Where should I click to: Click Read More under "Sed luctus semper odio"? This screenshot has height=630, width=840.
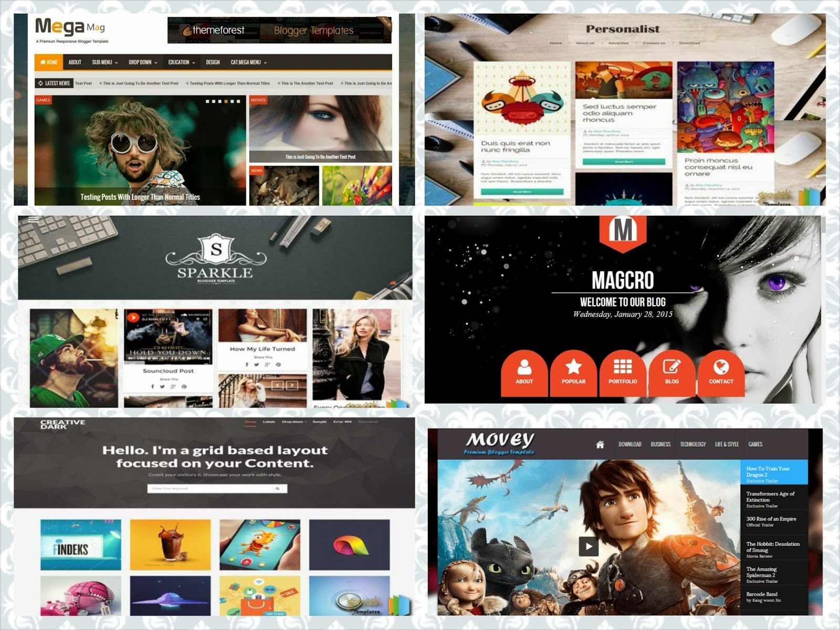[x=624, y=162]
